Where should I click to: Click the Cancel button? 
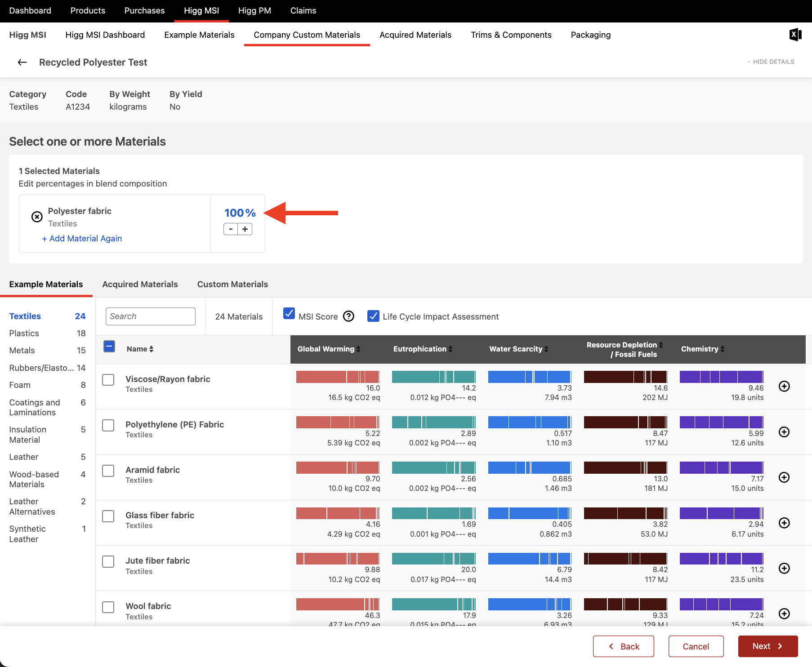[x=696, y=646]
